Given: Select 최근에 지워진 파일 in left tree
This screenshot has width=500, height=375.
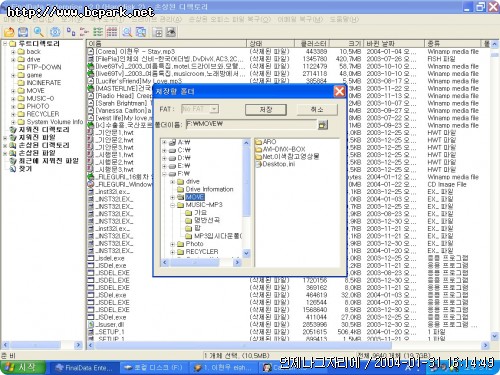Looking at the screenshot, I should pos(49,161).
